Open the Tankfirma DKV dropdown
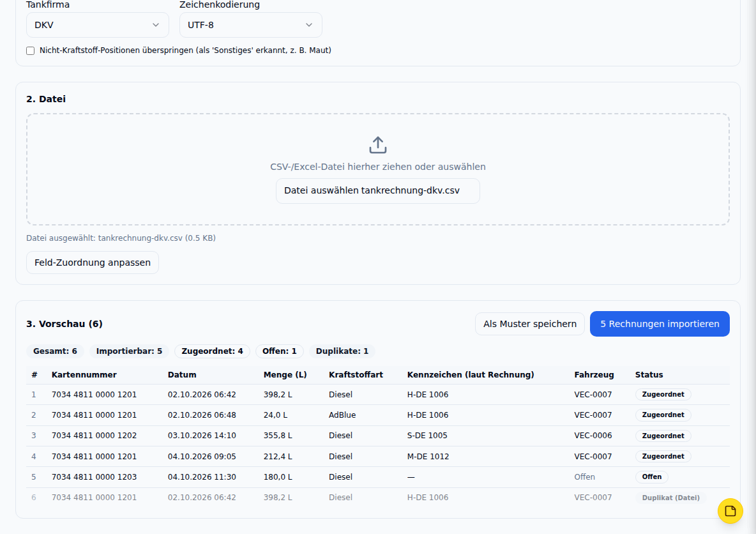Viewport: 756px width, 534px height. (98, 25)
